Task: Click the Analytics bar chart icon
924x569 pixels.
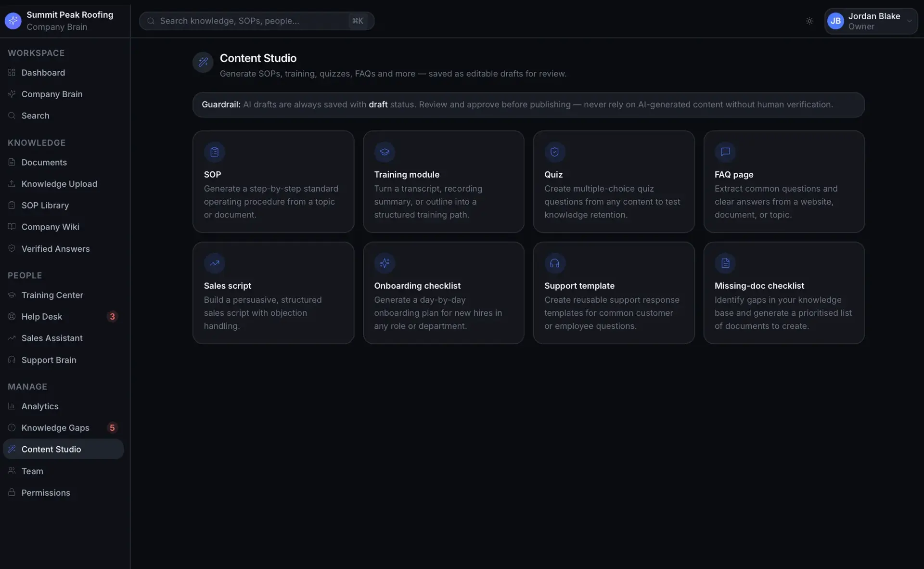Action: pos(12,406)
